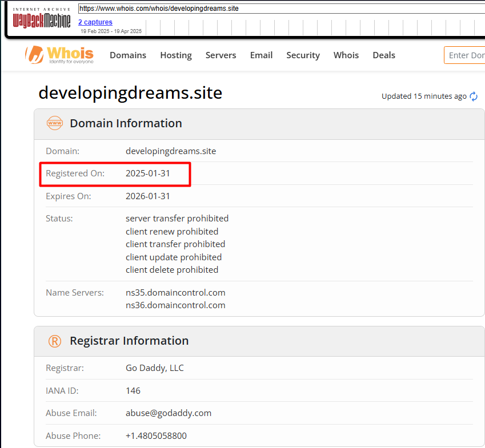This screenshot has height=448, width=485.
Task: Click name server ns35.domaincontrol.com
Action: [x=175, y=293]
